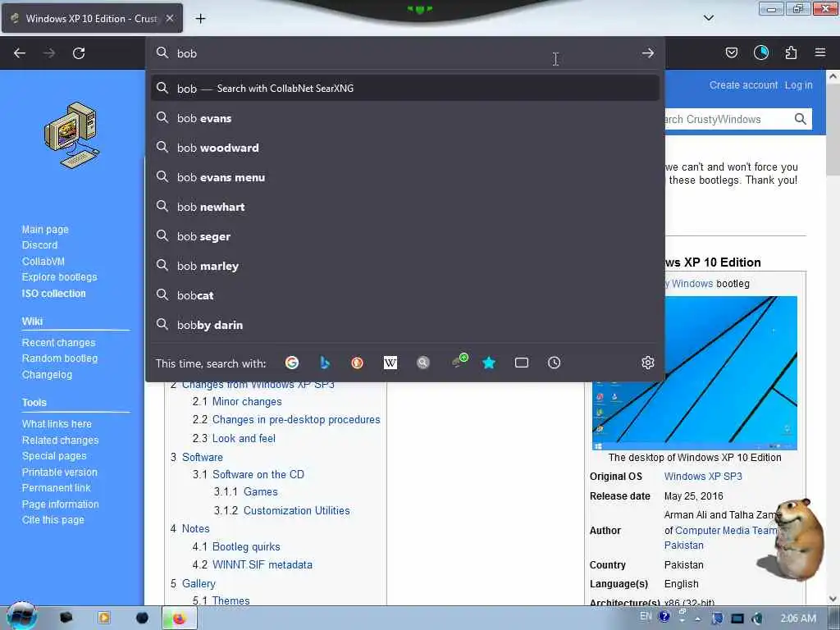Choose the 'bob newhart' suggestion

(x=405, y=207)
